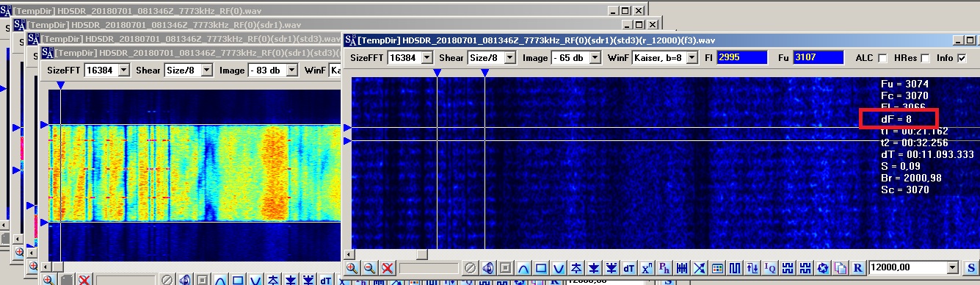Open the gear settings icon in front toolbar
This screenshot has width=980, height=285.
click(x=822, y=267)
